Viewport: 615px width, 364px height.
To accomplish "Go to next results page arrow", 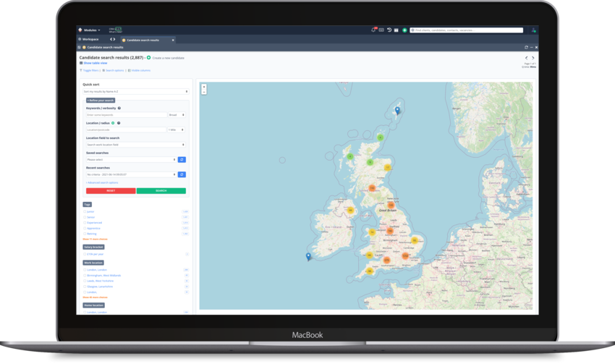I will coord(533,58).
